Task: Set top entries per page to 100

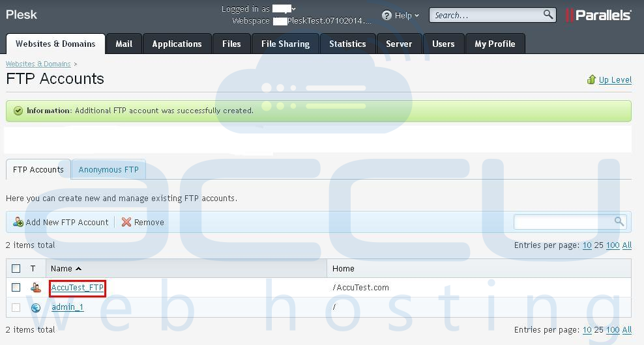Action: [613, 245]
